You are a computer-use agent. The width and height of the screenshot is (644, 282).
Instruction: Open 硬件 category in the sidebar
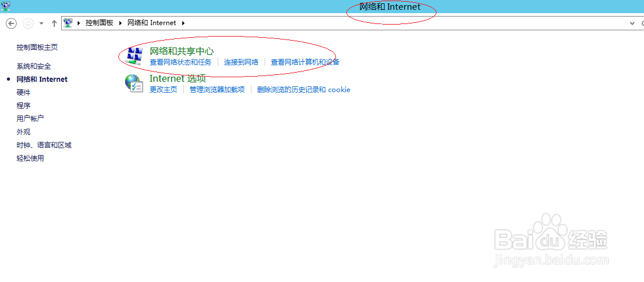[x=23, y=93]
